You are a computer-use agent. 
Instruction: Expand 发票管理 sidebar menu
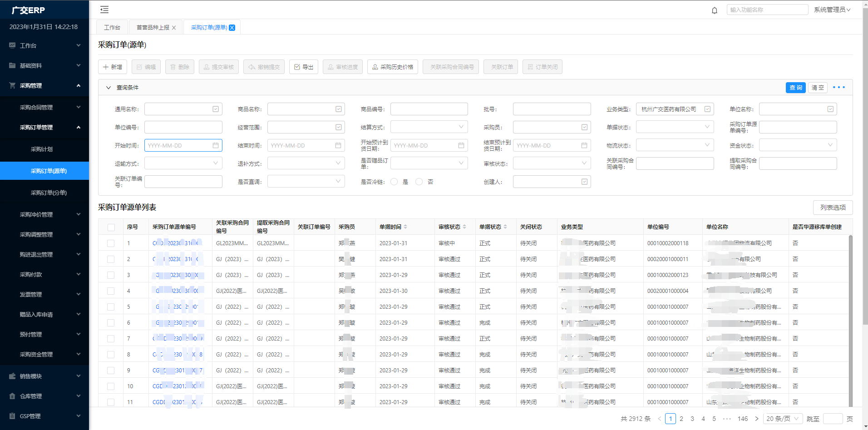(44, 294)
